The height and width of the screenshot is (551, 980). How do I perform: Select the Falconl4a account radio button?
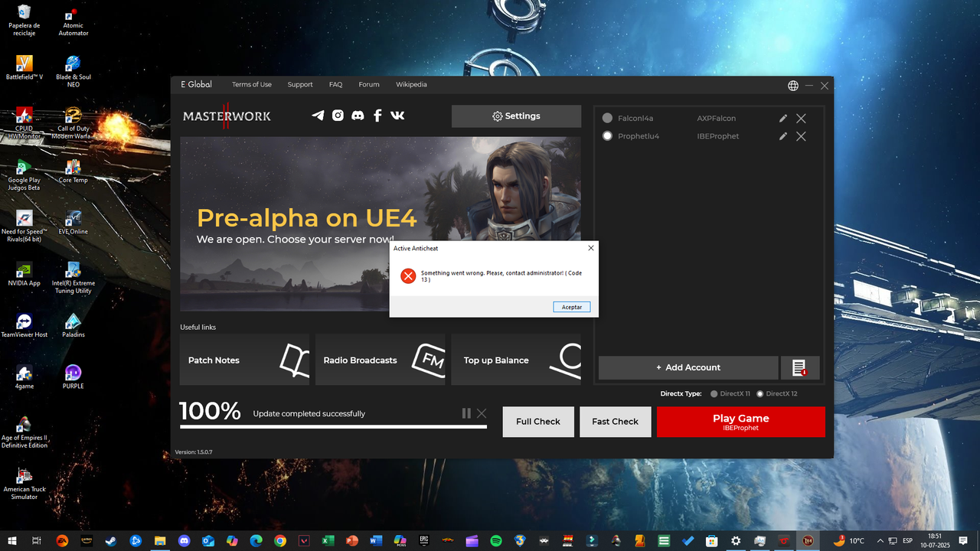pyautogui.click(x=608, y=119)
